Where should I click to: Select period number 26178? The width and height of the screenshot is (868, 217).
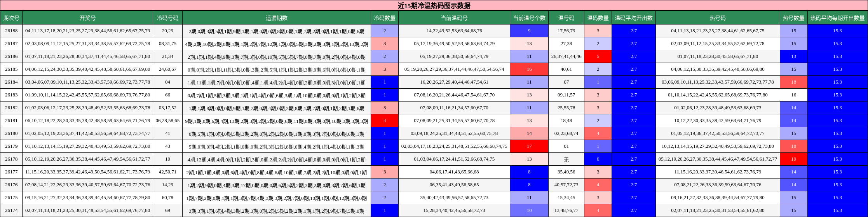[x=11, y=159]
